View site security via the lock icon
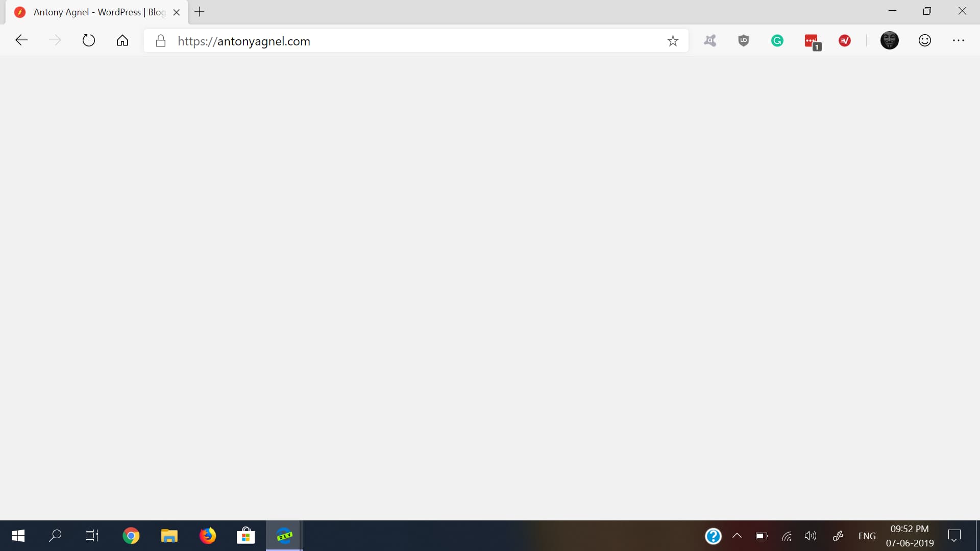 [x=160, y=41]
